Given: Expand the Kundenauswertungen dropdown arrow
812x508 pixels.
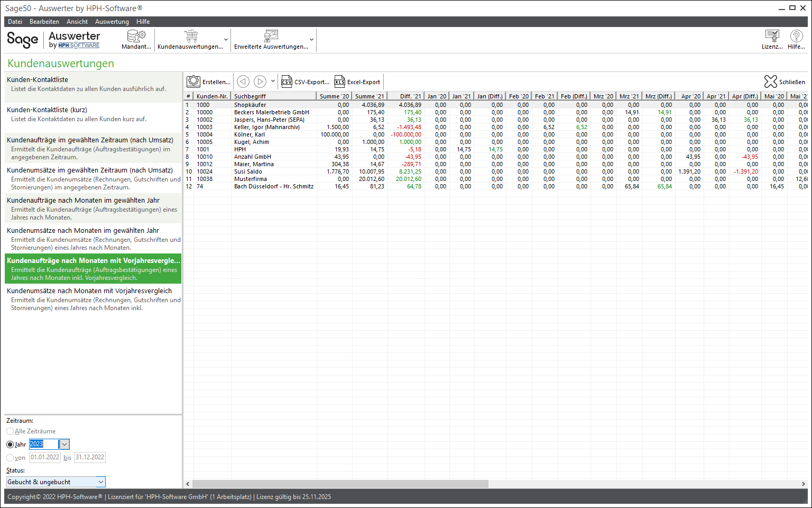Looking at the screenshot, I should [226, 40].
